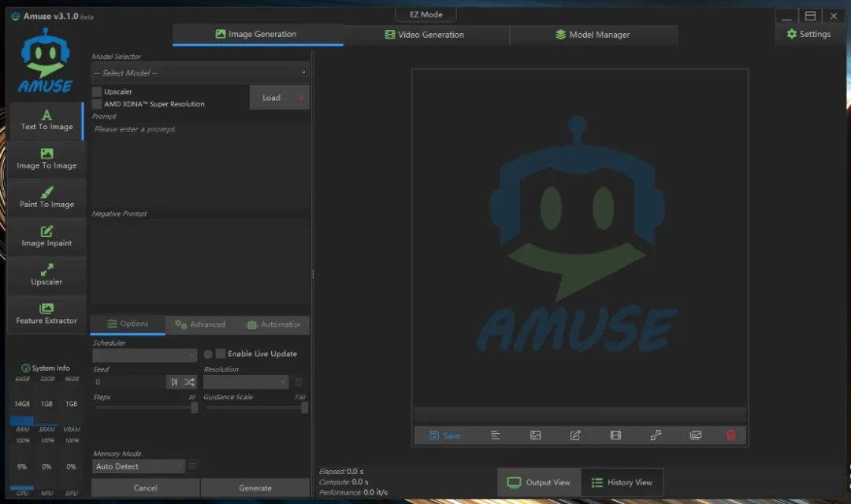Tick AMD XDNA Super Resolution checkbox
The image size is (851, 504).
[x=97, y=104]
